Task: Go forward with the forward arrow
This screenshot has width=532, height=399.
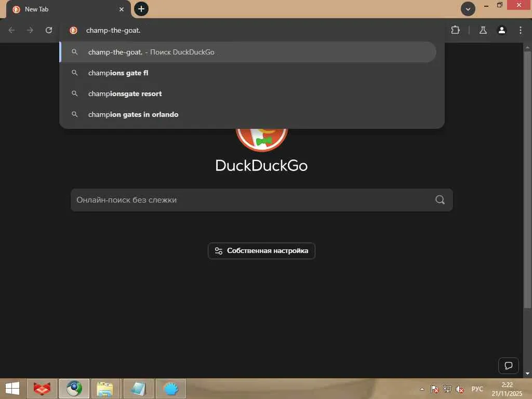Action: [x=30, y=30]
